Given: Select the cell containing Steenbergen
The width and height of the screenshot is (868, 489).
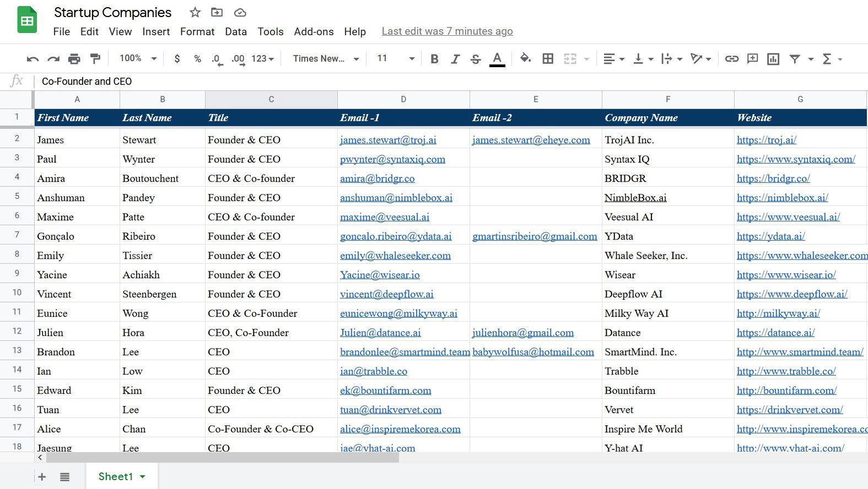Looking at the screenshot, I should point(163,294).
